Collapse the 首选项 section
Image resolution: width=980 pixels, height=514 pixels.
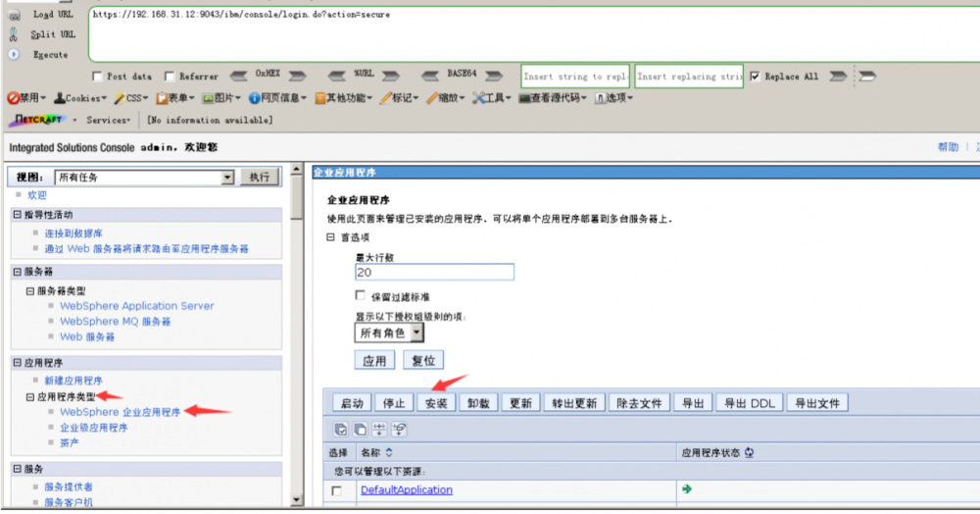coord(330,237)
